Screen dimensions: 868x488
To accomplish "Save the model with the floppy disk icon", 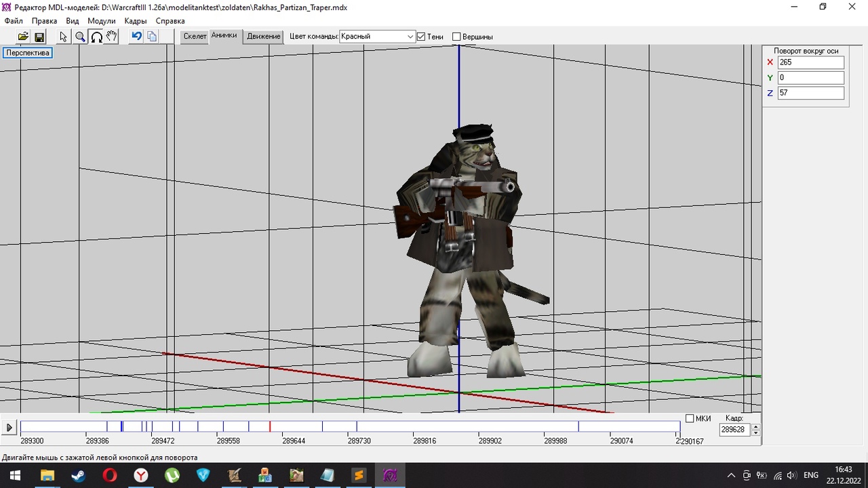I will tap(39, 37).
